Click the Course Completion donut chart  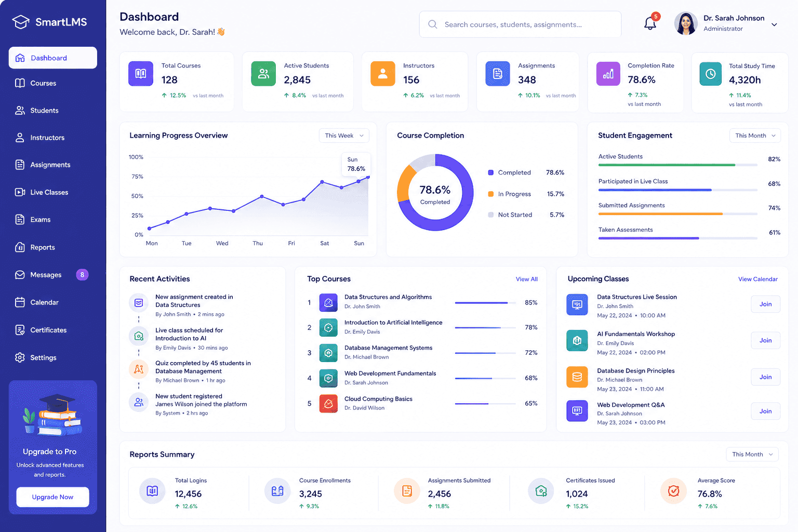[435, 192]
